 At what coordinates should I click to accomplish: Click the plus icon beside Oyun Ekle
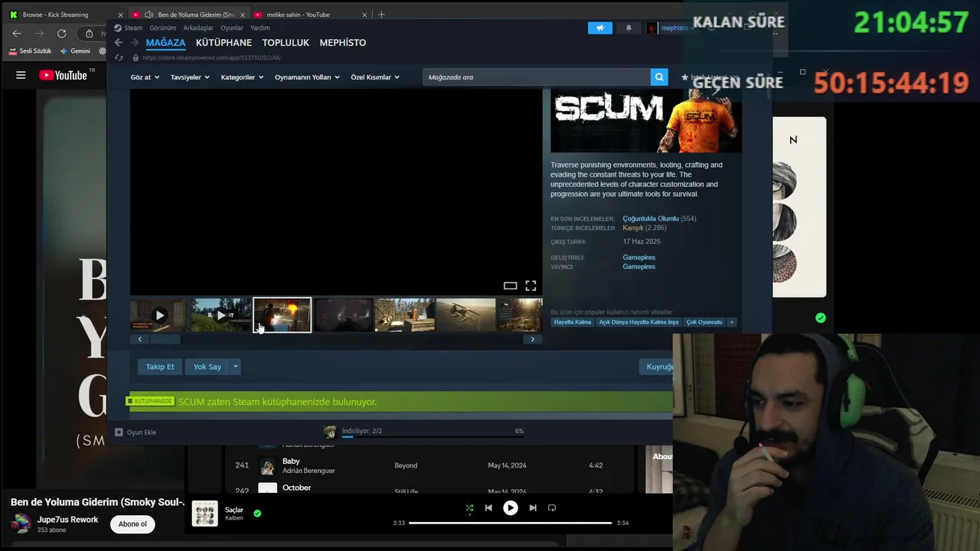click(119, 432)
